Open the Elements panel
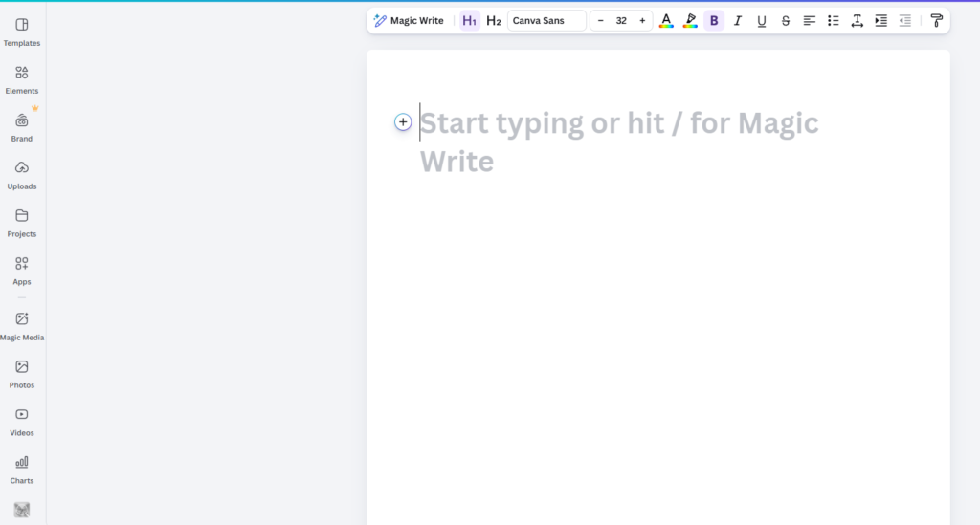 tap(22, 78)
